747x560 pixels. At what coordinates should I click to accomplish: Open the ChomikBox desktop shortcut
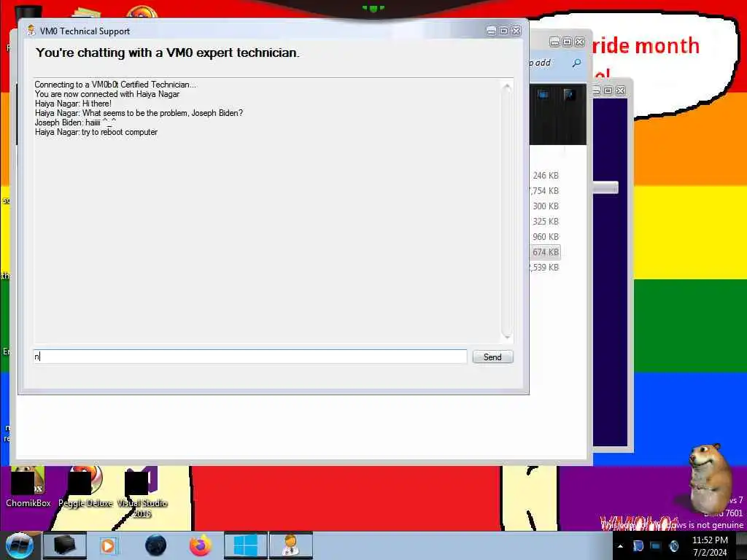(x=28, y=486)
